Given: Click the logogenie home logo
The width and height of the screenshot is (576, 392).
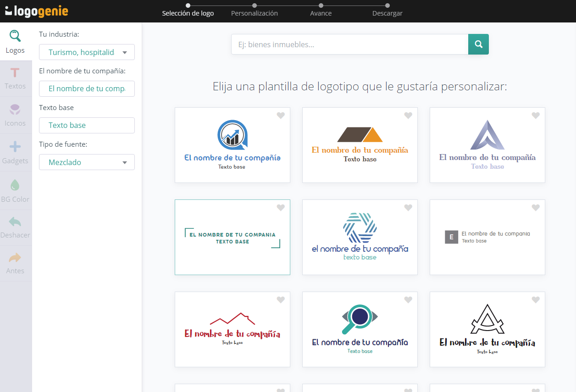Looking at the screenshot, I should [37, 11].
